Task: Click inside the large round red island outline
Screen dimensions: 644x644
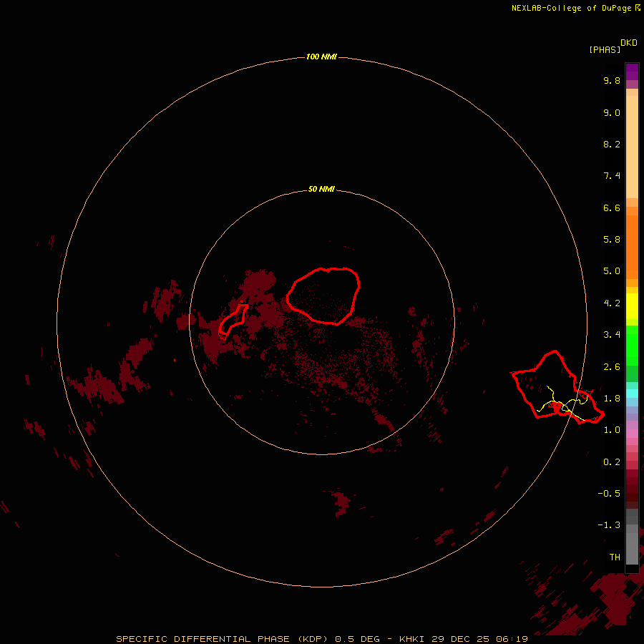Action: click(x=323, y=296)
